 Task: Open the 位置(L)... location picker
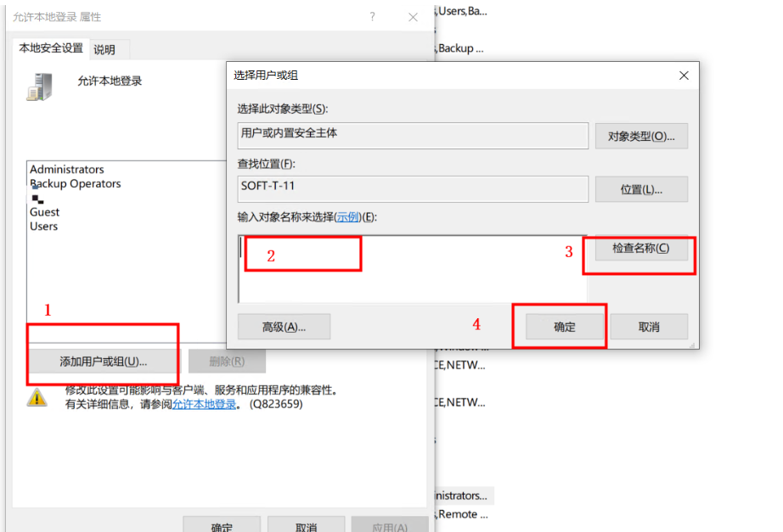pyautogui.click(x=641, y=190)
